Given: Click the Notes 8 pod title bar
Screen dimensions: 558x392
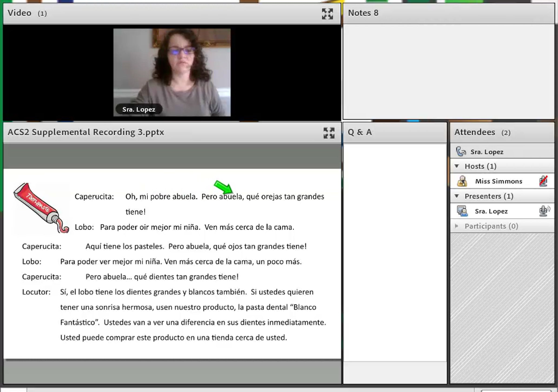Looking at the screenshot, I should tap(363, 13).
